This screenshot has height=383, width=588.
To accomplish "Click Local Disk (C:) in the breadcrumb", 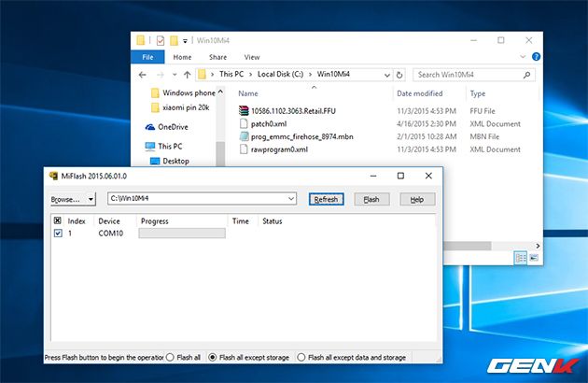I will (281, 74).
